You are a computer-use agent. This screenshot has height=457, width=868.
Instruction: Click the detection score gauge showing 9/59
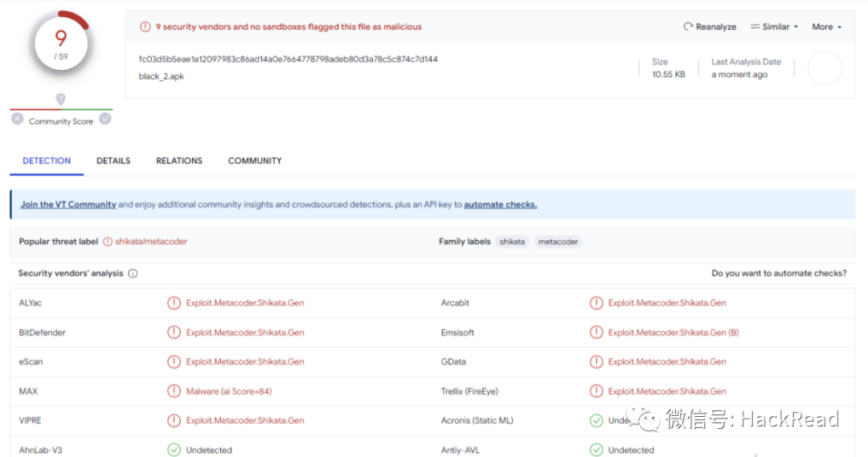tap(61, 44)
